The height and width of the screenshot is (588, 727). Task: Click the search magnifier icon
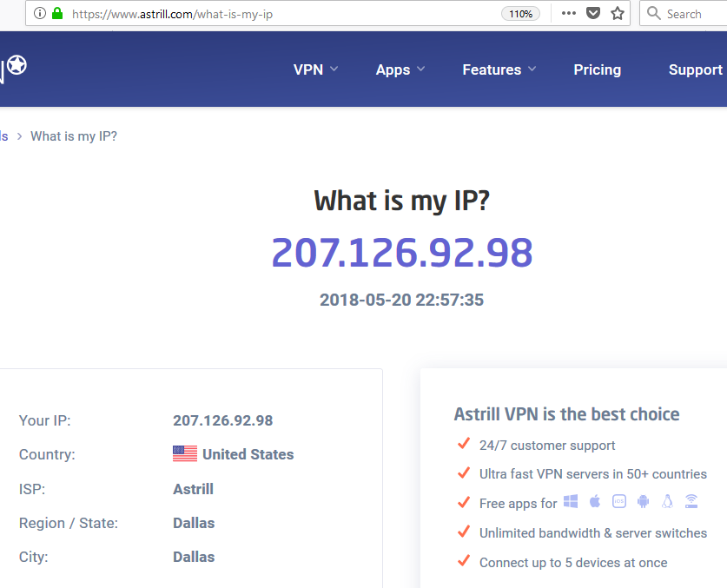click(x=654, y=13)
